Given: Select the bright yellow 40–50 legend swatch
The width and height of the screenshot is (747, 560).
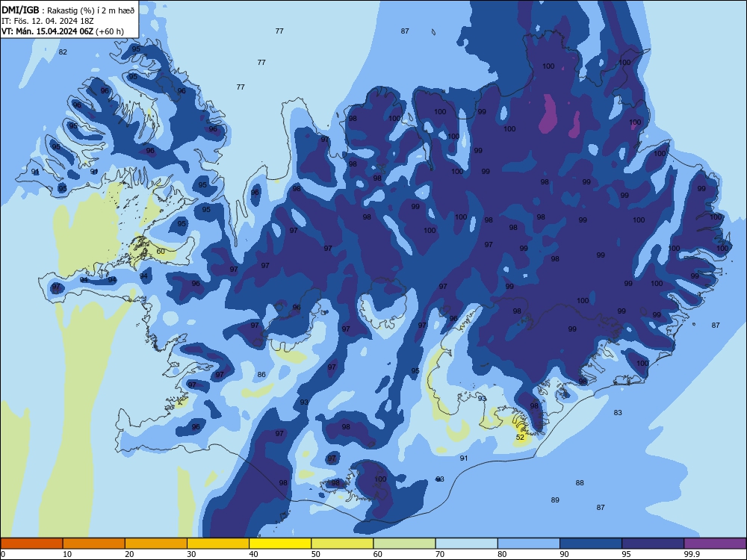Looking at the screenshot, I should 280,544.
